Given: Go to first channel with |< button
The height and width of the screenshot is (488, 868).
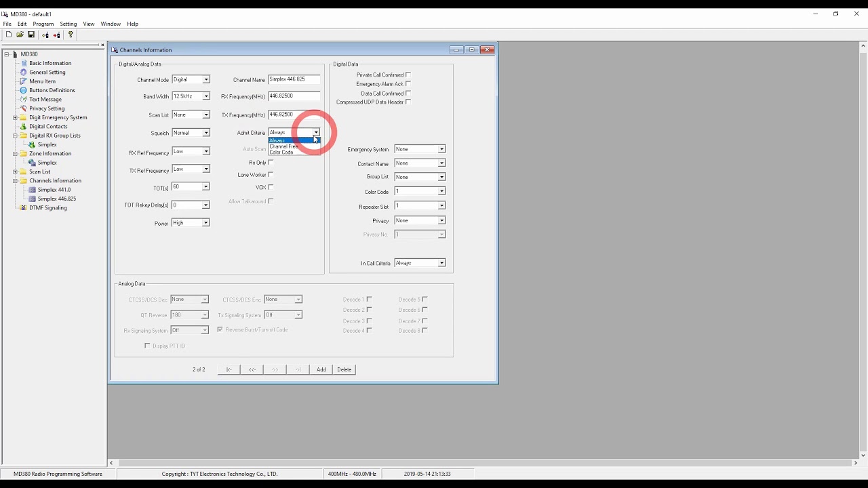Looking at the screenshot, I should [x=229, y=369].
